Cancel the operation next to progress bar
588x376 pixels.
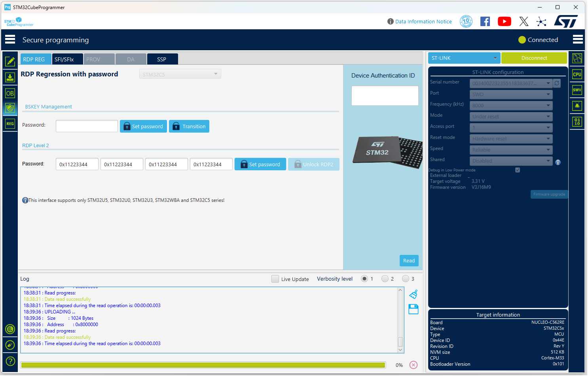[413, 365]
